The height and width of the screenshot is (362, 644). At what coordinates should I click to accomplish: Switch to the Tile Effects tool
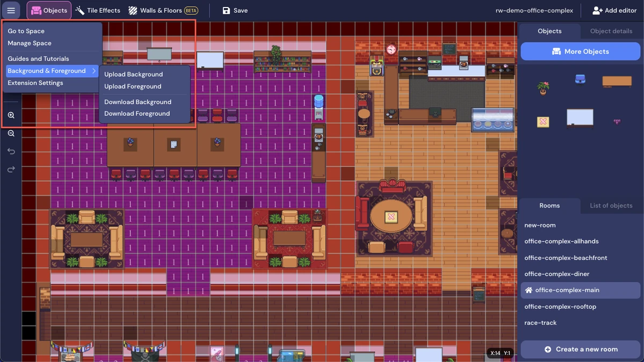[x=97, y=10]
